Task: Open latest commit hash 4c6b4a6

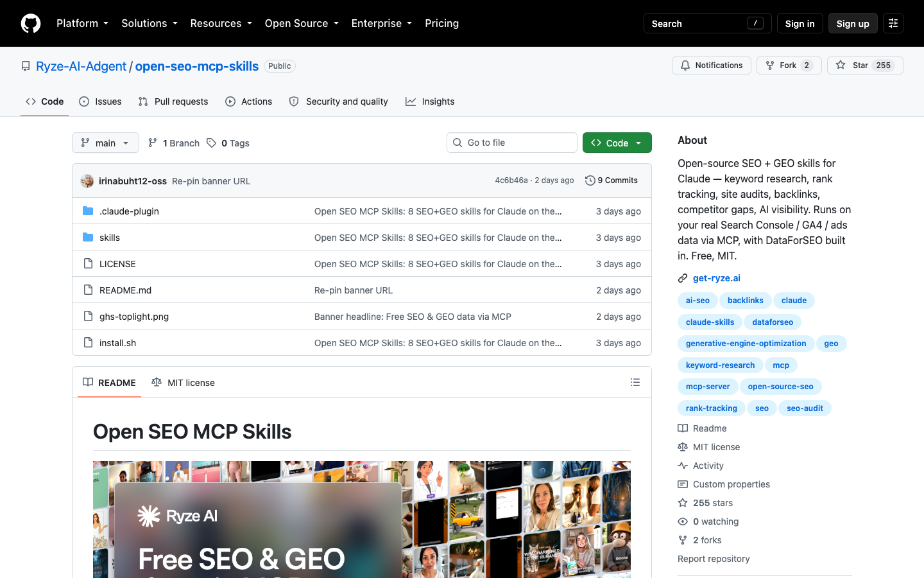Action: 511,180
